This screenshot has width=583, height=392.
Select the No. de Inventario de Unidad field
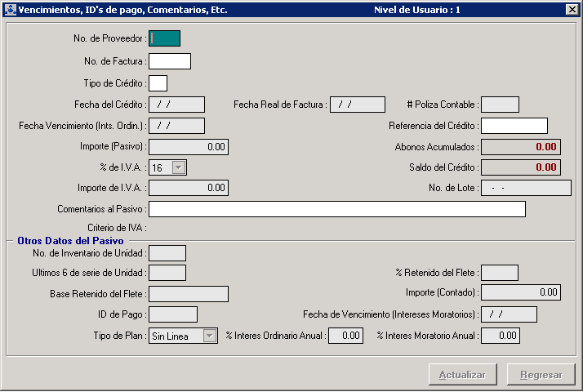pos(167,253)
